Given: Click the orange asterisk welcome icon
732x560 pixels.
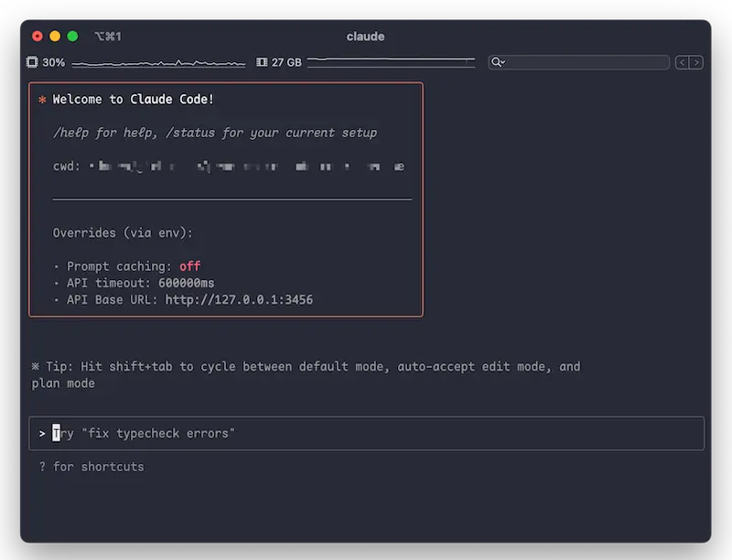Looking at the screenshot, I should (42, 100).
